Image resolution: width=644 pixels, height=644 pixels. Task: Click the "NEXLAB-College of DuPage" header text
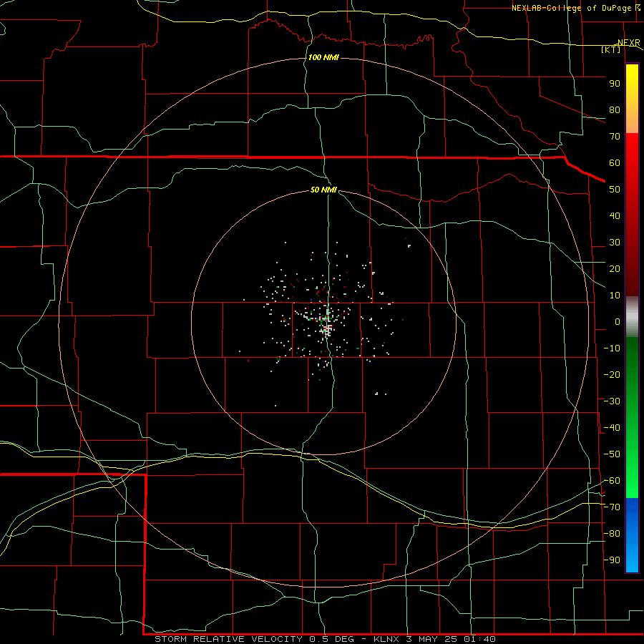(x=571, y=8)
